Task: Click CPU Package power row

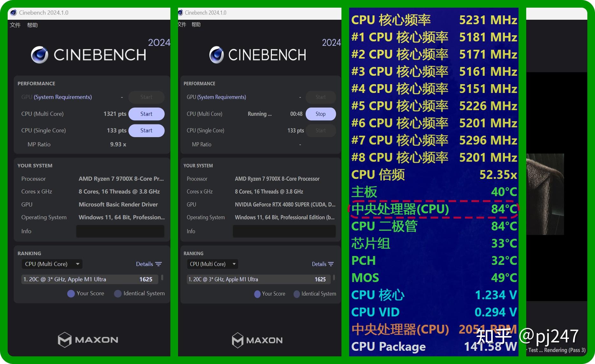Action: [434, 346]
